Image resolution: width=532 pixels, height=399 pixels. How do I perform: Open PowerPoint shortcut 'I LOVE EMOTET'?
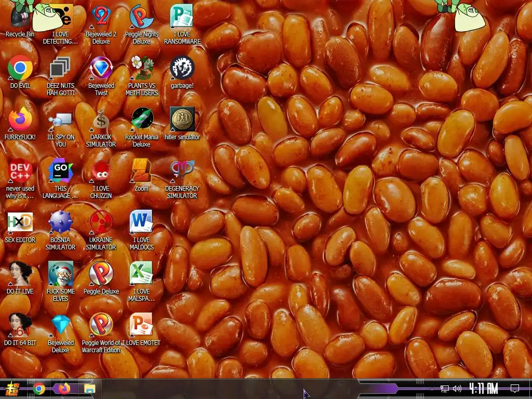(x=141, y=329)
